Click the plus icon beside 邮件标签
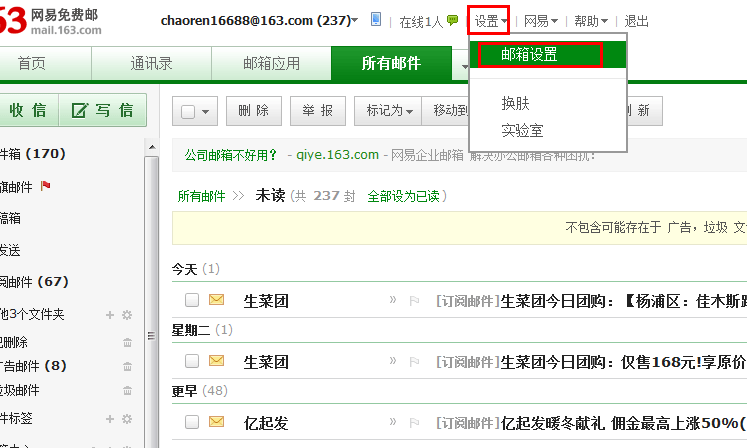 [x=110, y=417]
